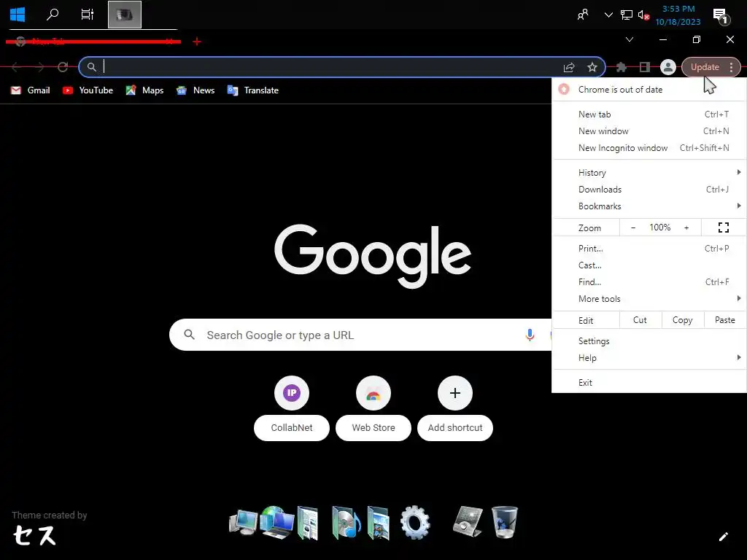
Task: Open Task View in the taskbar
Action: click(88, 15)
